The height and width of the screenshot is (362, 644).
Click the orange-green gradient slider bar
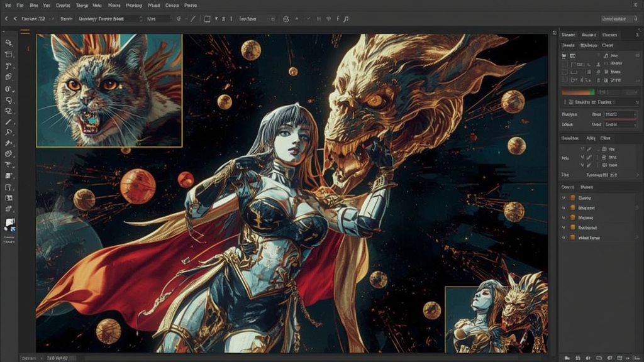(577, 92)
